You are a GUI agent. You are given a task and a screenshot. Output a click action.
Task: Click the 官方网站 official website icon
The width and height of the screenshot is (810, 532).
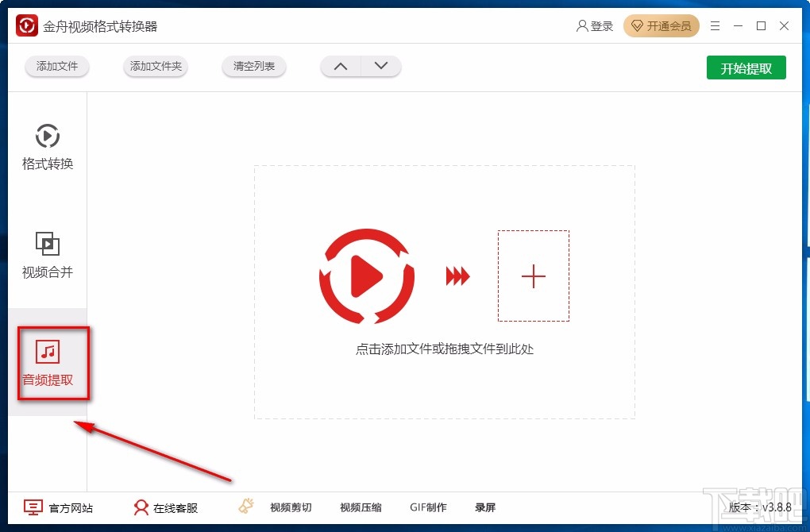point(33,507)
